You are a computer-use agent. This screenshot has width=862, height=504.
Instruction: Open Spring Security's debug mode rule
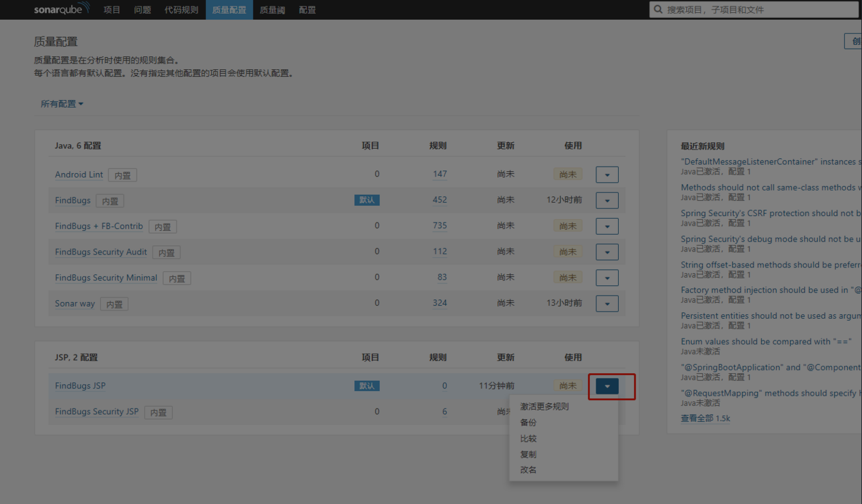point(771,239)
